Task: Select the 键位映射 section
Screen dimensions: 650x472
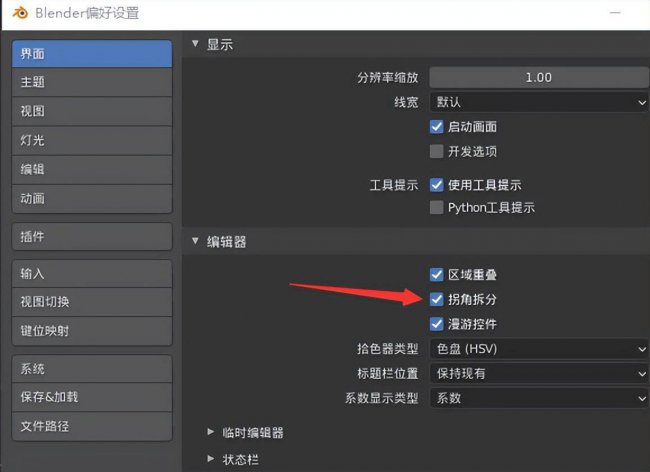Action: [x=92, y=331]
